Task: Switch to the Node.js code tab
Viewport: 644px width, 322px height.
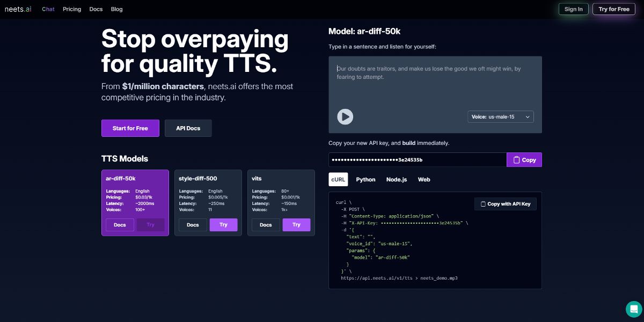Action: [396, 179]
